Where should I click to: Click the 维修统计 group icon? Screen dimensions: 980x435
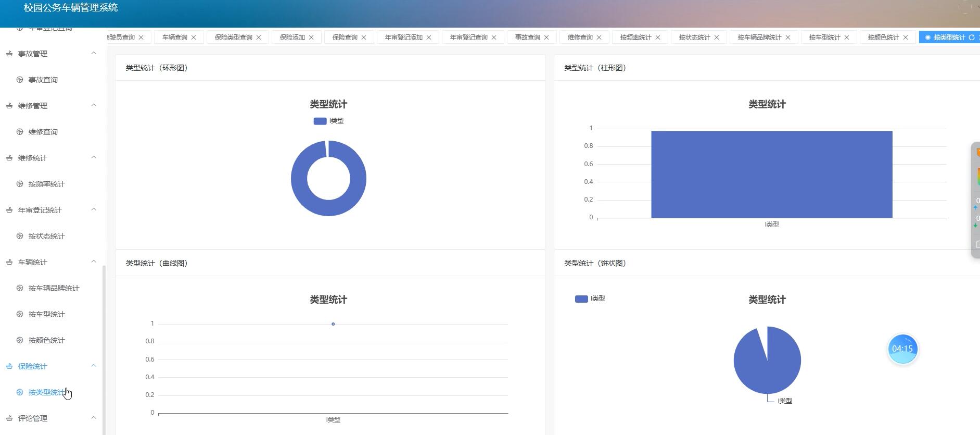coord(9,158)
